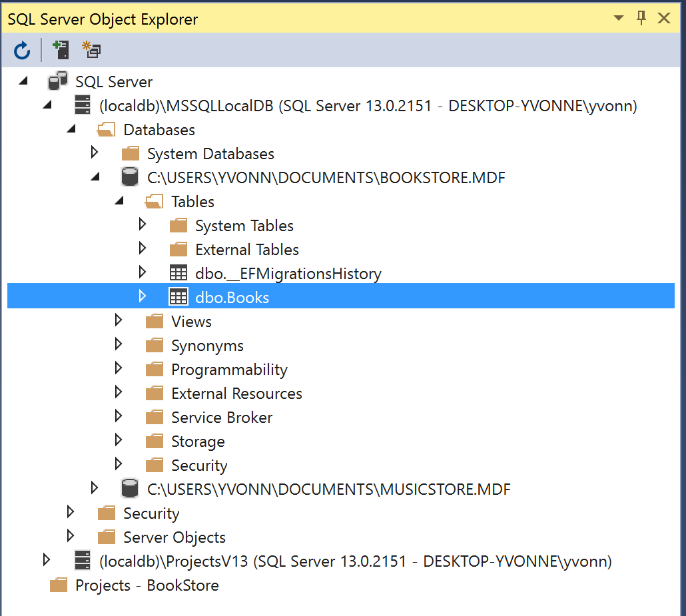Expand the (localdb)\ProjectsV13 server node
This screenshot has width=686, height=616.
(47, 560)
